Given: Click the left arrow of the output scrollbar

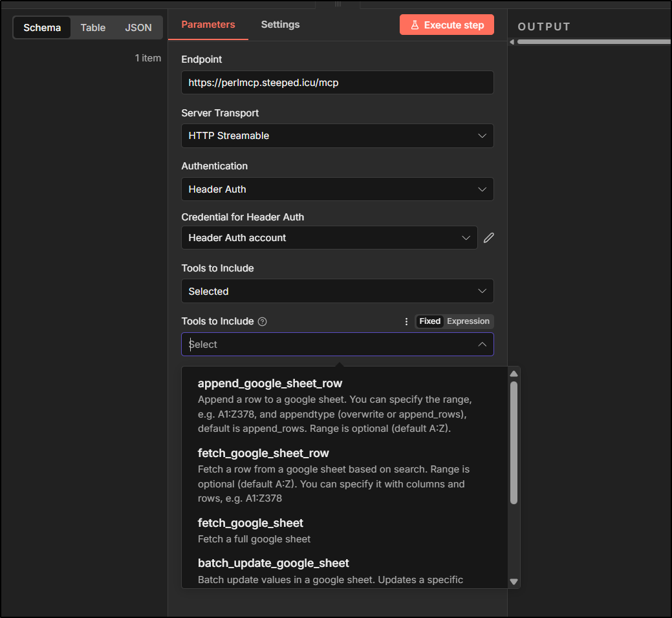Looking at the screenshot, I should [x=512, y=42].
